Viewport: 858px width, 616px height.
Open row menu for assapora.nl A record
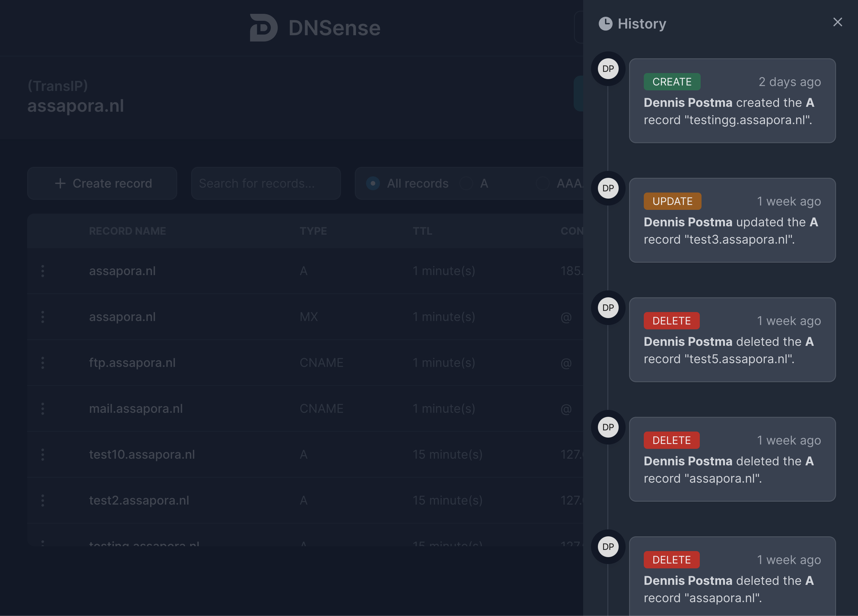(x=43, y=271)
